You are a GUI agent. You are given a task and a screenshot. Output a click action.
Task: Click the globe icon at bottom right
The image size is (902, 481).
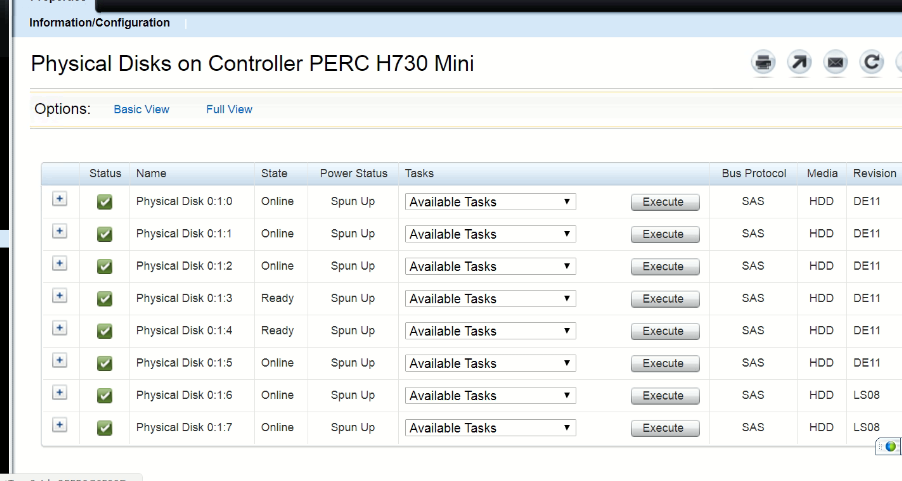click(x=891, y=446)
